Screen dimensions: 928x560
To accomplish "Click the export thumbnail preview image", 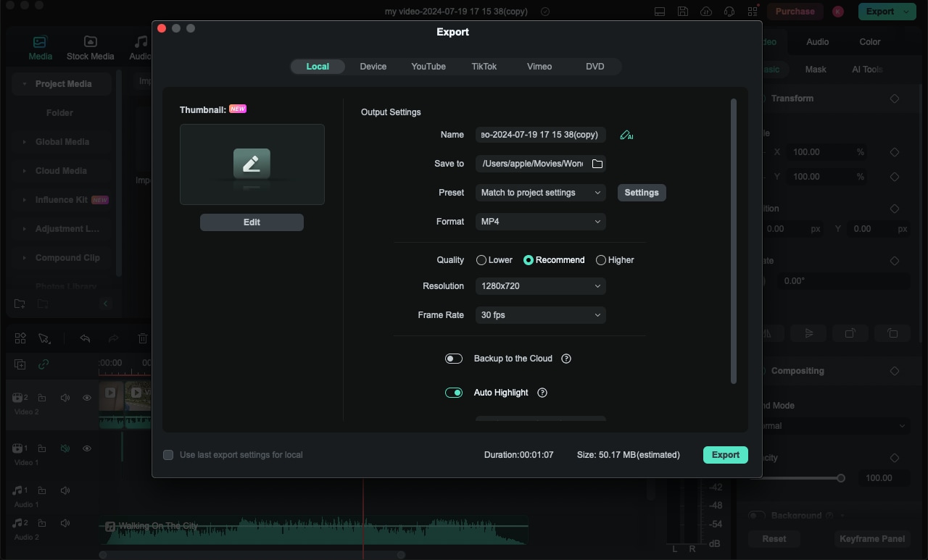I will point(252,164).
